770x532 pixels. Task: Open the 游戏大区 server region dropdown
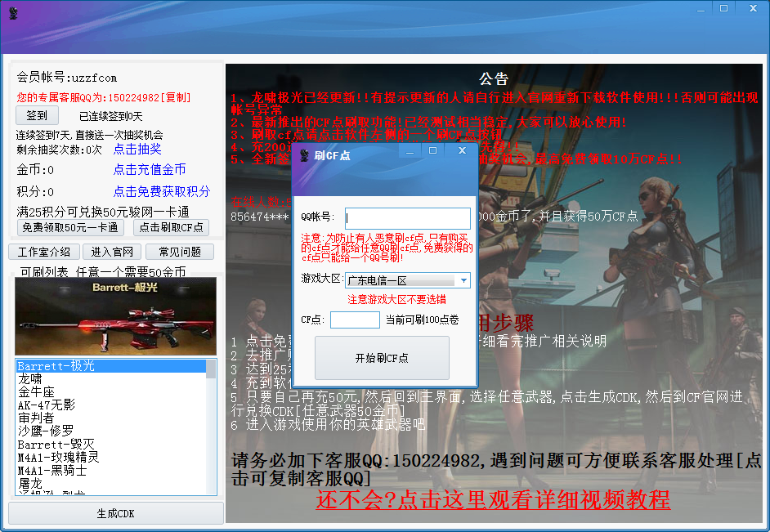tap(406, 279)
